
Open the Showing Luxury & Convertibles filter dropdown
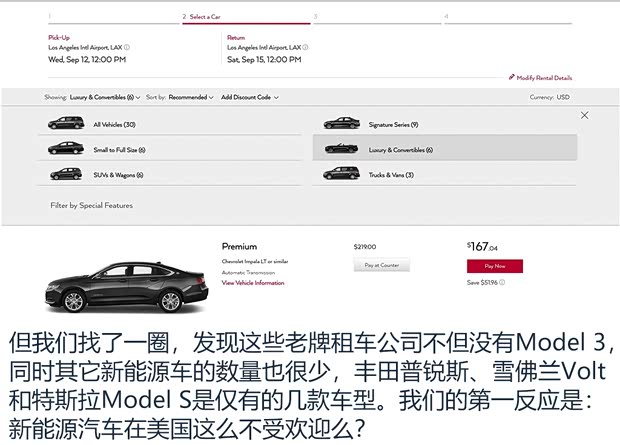click(105, 97)
